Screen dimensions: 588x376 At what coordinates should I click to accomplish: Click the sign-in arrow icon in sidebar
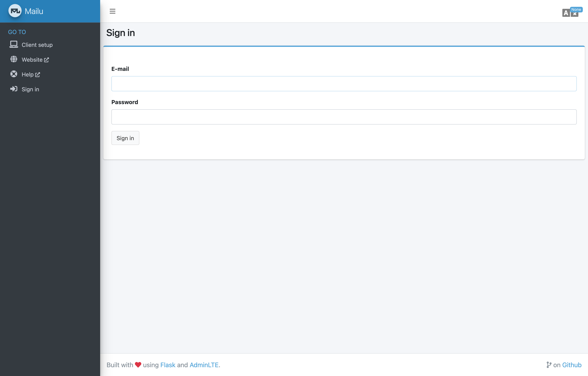pos(14,89)
